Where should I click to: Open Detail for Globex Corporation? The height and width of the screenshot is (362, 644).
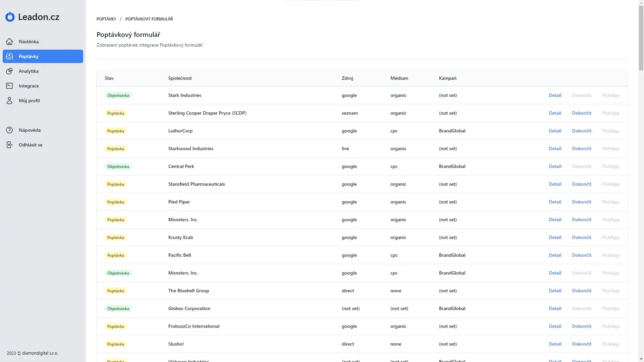[x=555, y=308]
